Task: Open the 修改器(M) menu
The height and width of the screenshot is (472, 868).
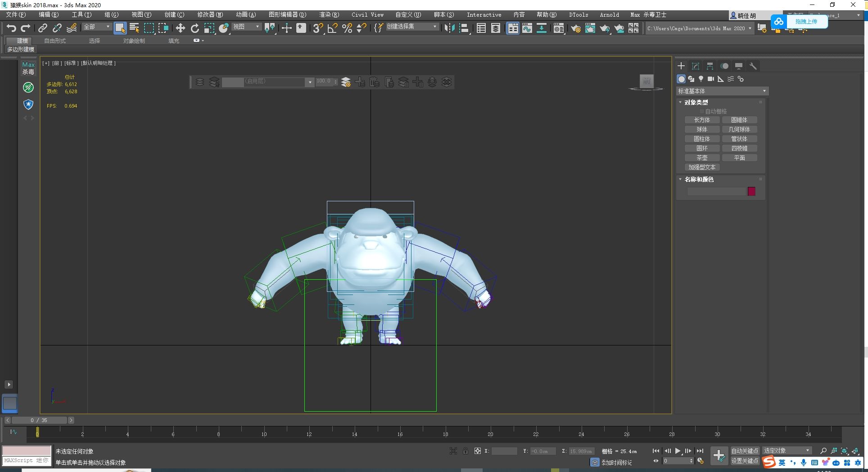Action: click(210, 14)
